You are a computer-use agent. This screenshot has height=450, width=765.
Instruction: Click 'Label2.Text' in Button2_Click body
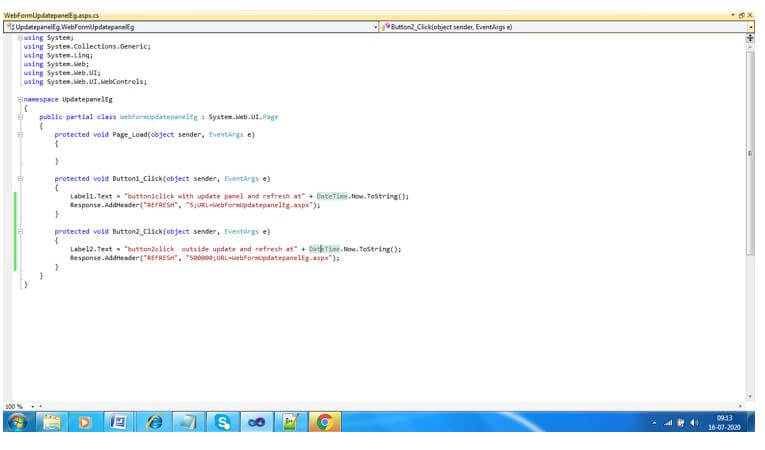91,249
